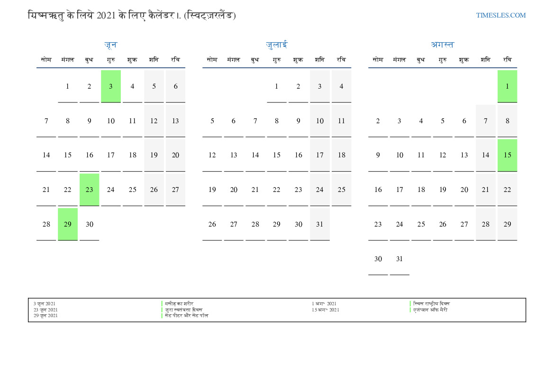Select holiday name 'मसीह का शरीर'
Screen dimensions: 554x392
click(x=179, y=304)
